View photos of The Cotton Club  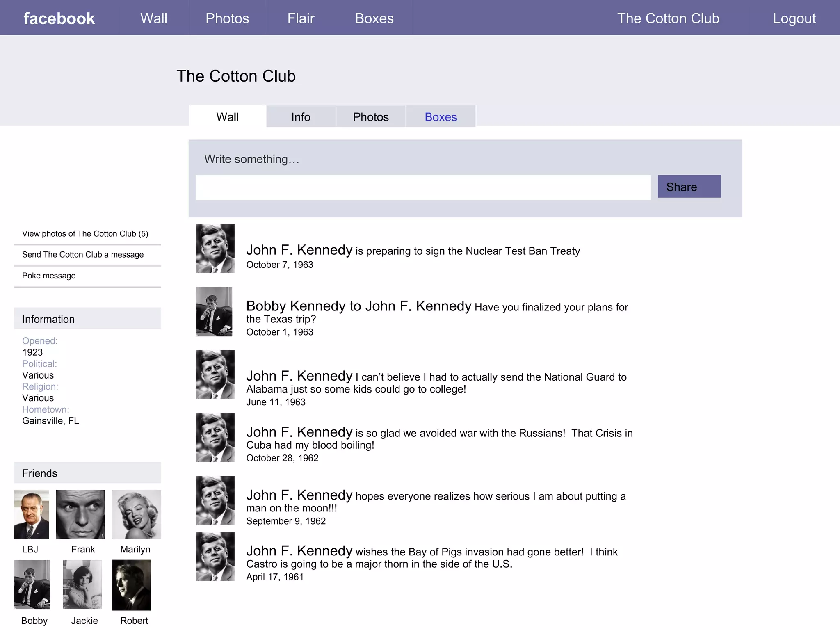click(85, 234)
